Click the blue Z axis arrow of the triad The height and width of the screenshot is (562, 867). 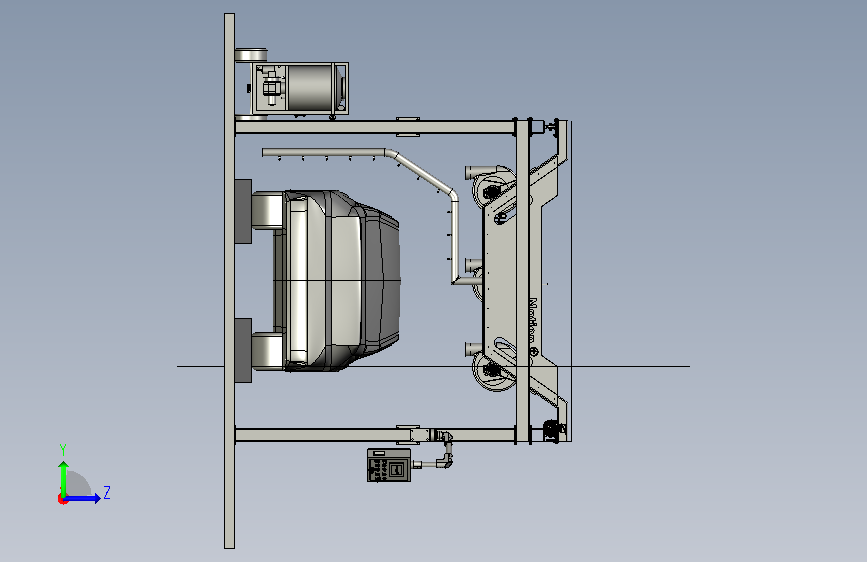(83, 498)
